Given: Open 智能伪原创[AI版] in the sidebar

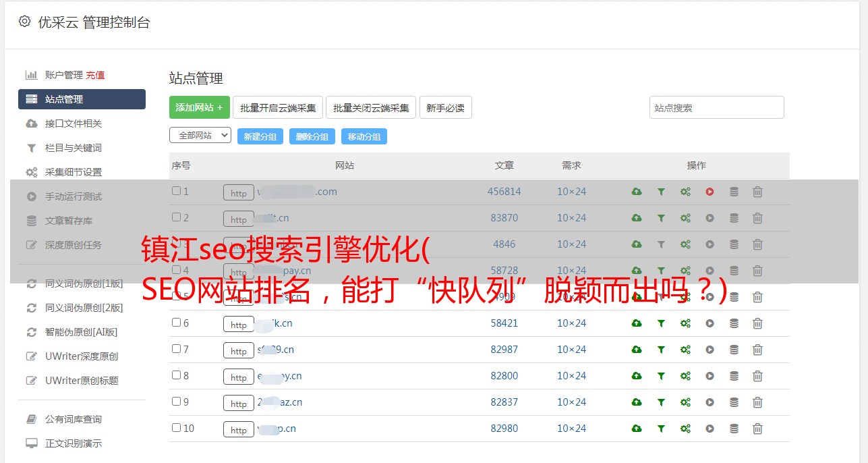Looking at the screenshot, I should [x=82, y=332].
